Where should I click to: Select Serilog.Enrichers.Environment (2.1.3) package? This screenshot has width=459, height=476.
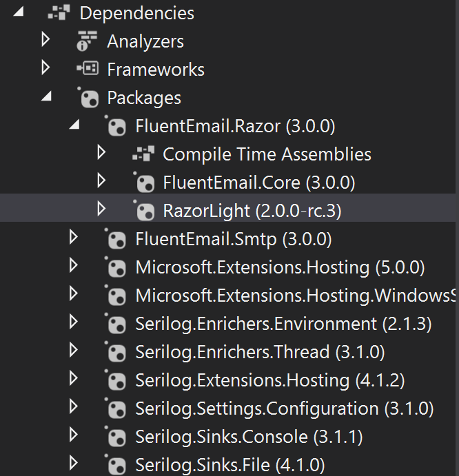click(x=283, y=324)
